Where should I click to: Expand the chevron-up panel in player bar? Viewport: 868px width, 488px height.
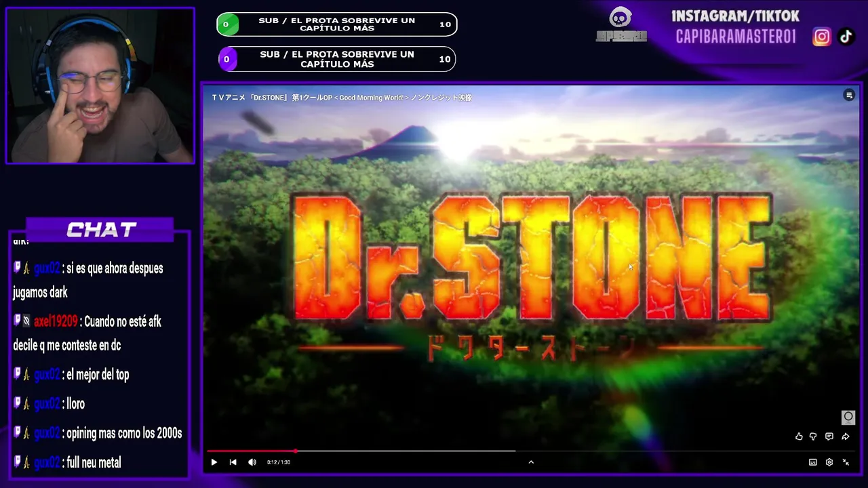(x=531, y=462)
